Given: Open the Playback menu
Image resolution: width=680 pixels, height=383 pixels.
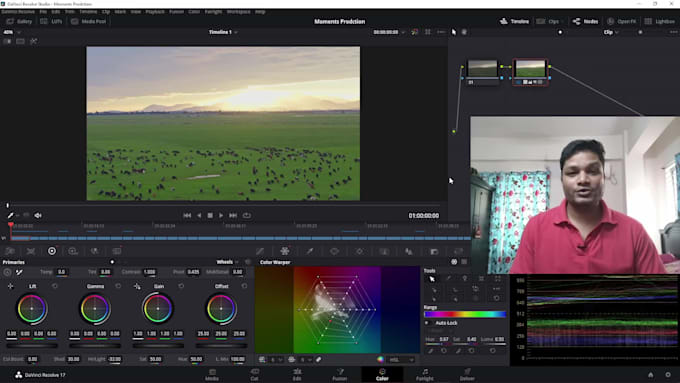Looking at the screenshot, I should (x=155, y=12).
